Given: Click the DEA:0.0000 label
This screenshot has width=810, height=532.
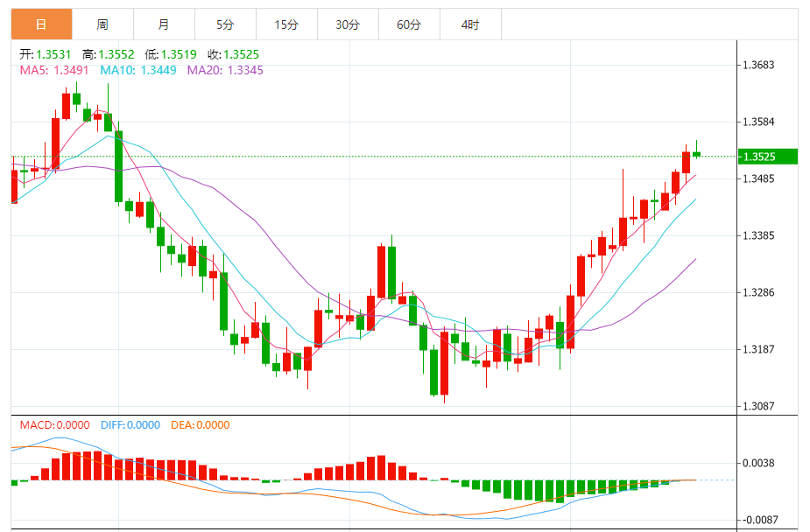Looking at the screenshot, I should point(201,425).
